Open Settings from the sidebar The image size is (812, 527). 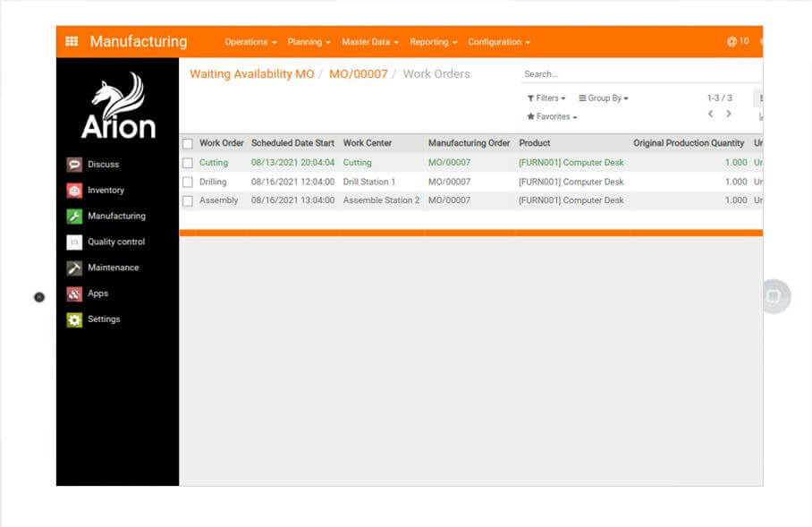click(104, 319)
